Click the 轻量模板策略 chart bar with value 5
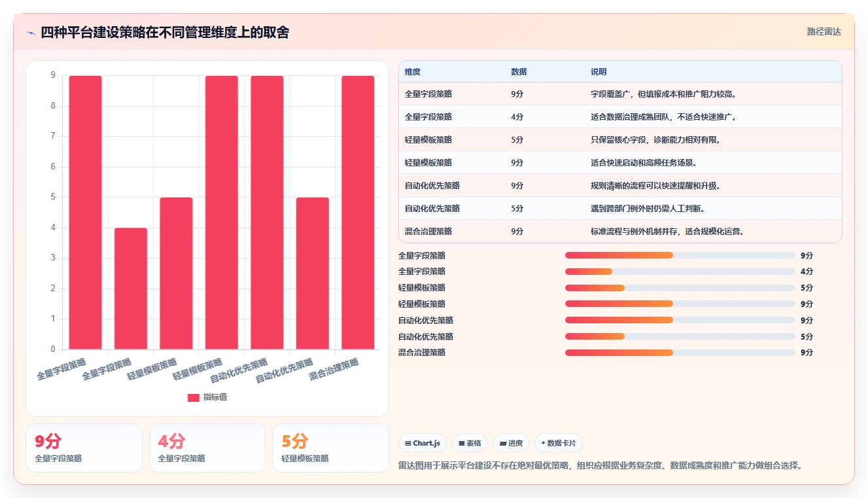 [x=176, y=274]
